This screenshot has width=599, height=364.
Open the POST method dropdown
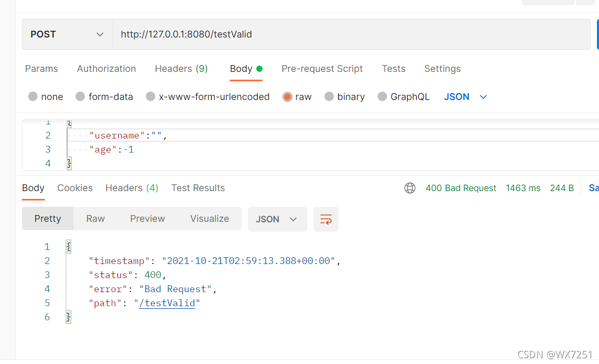(67, 34)
